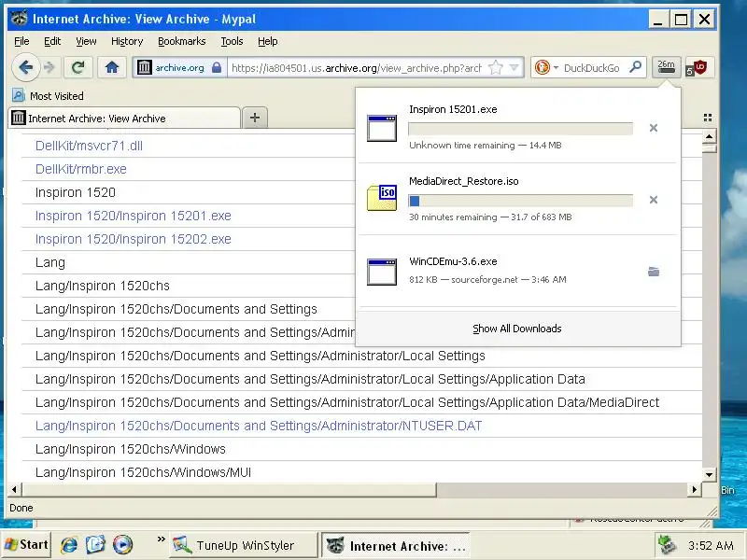Click the Inspiron 15201.exe file icon

pyautogui.click(x=382, y=128)
